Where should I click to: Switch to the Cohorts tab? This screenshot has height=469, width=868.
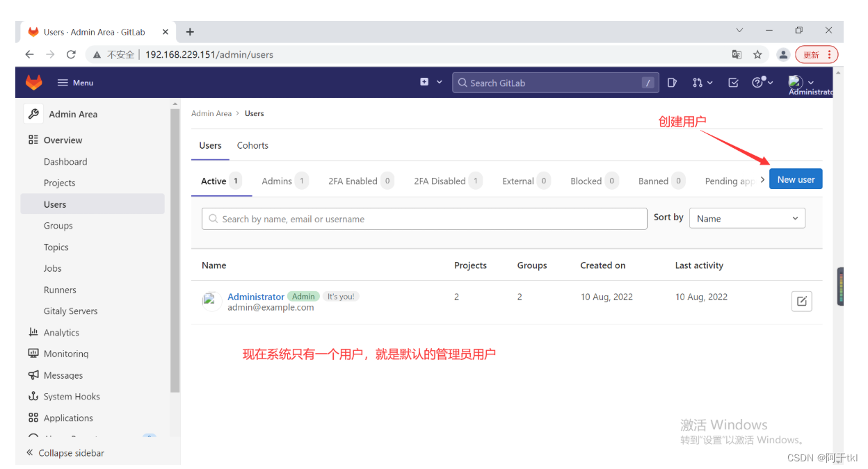click(x=252, y=145)
